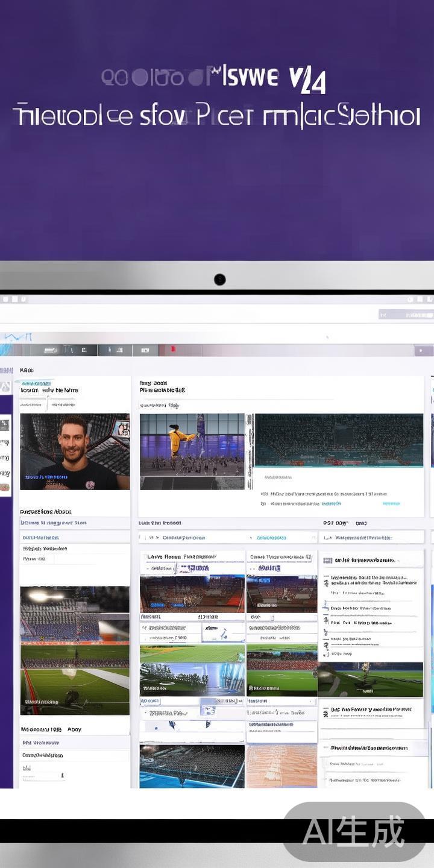434x868 pixels.
Task: Click the small icon beside the first right-column list entry
Action: pyautogui.click(x=326, y=561)
